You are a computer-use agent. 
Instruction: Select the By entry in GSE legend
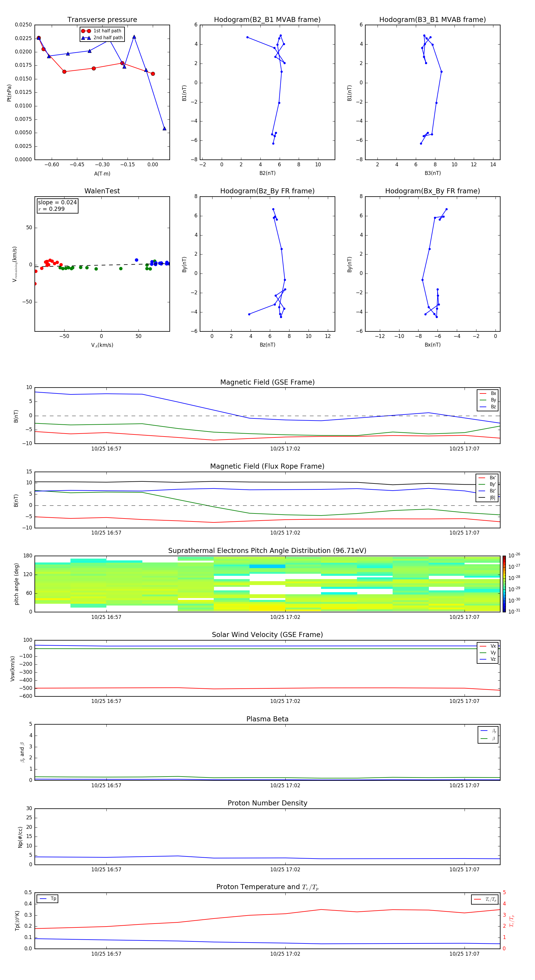[x=488, y=400]
